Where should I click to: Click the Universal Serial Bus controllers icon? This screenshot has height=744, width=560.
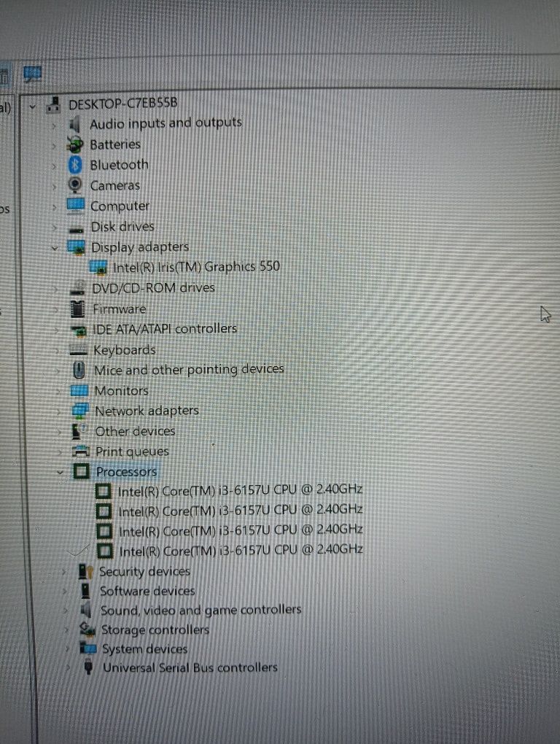(89, 667)
